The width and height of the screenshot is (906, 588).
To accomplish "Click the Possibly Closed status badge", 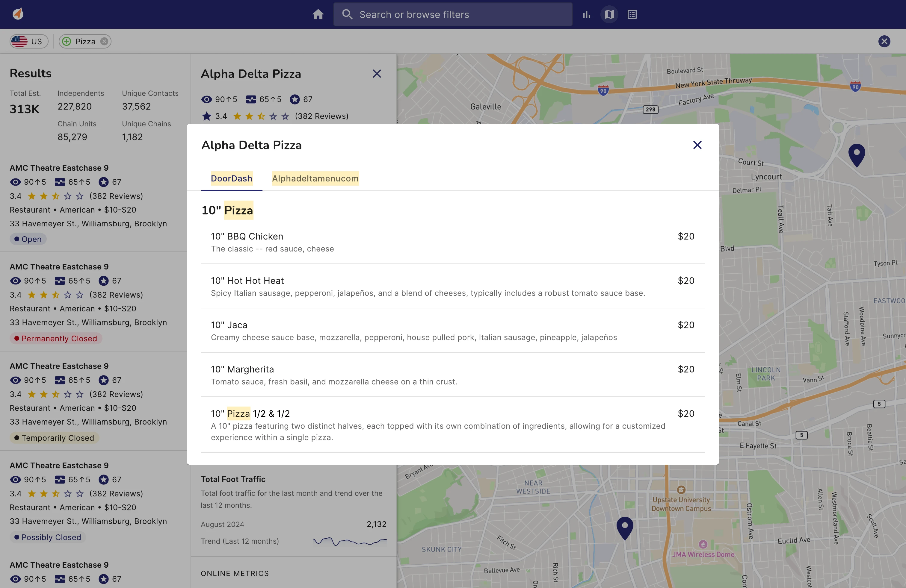I will click(x=48, y=537).
